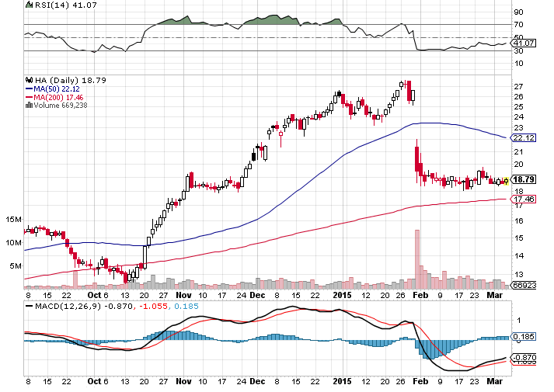Click the 17.46 MA(200) price tag

coord(523,199)
